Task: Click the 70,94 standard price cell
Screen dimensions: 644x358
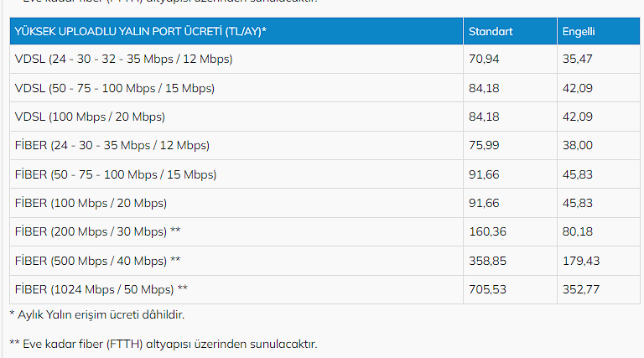Action: click(x=510, y=60)
